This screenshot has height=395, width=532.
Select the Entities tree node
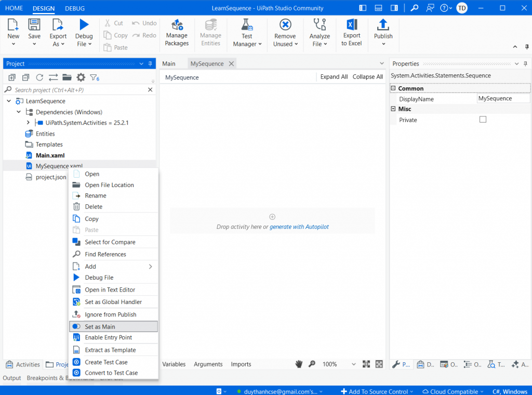click(x=45, y=134)
